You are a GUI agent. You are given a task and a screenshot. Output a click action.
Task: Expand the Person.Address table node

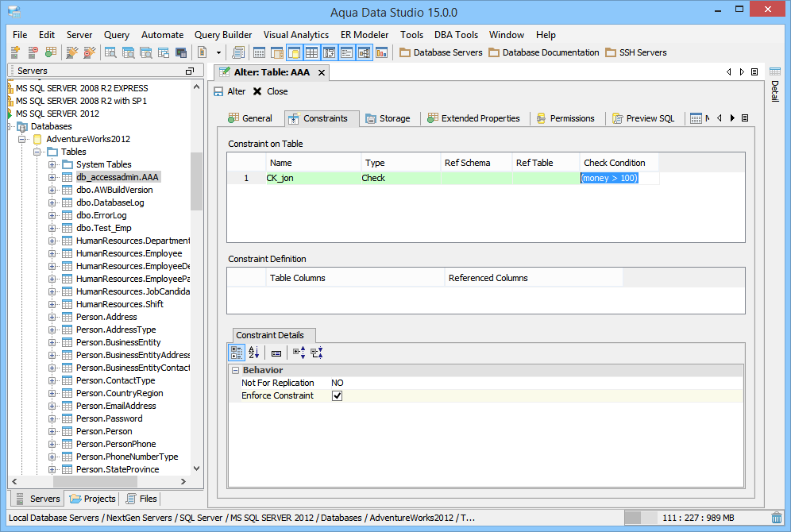pos(52,317)
